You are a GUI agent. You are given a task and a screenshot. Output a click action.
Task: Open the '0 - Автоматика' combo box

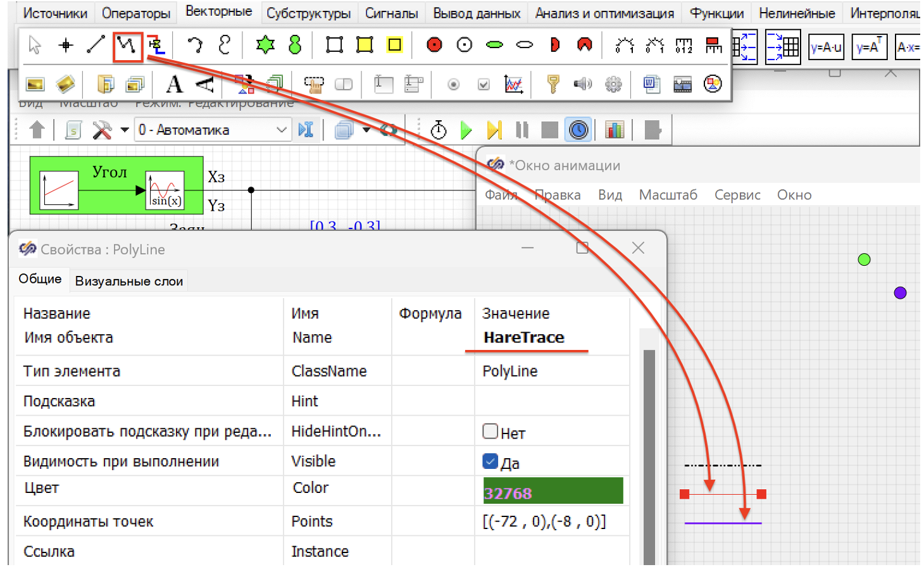pos(213,130)
